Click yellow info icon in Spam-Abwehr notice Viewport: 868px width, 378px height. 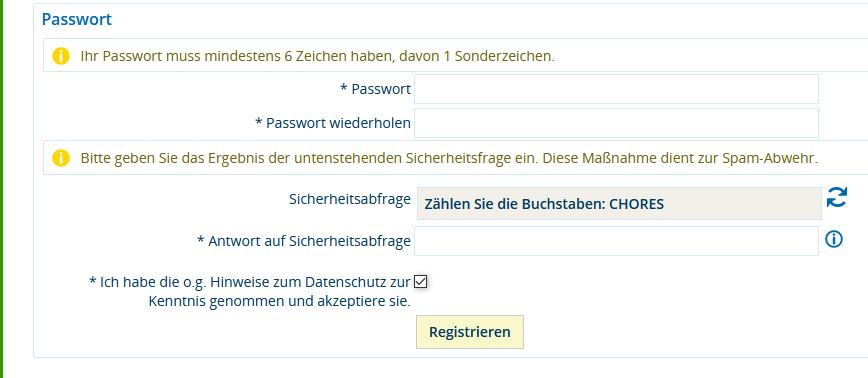pos(61,158)
